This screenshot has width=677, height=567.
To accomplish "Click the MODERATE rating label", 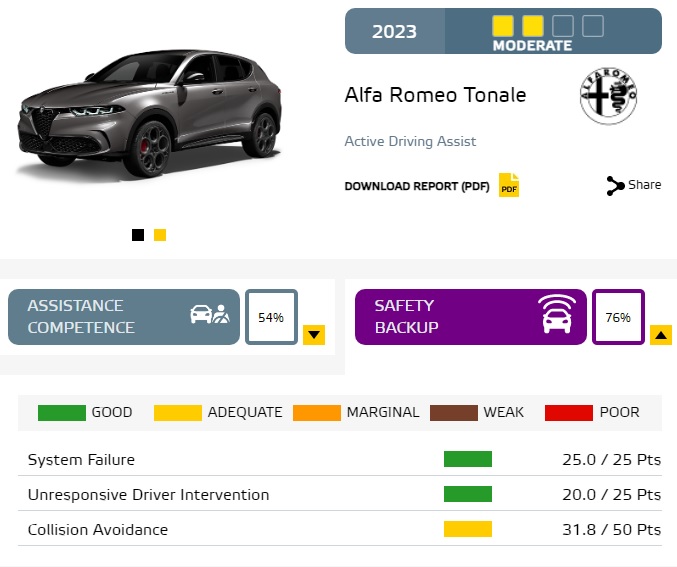I will pos(532,45).
